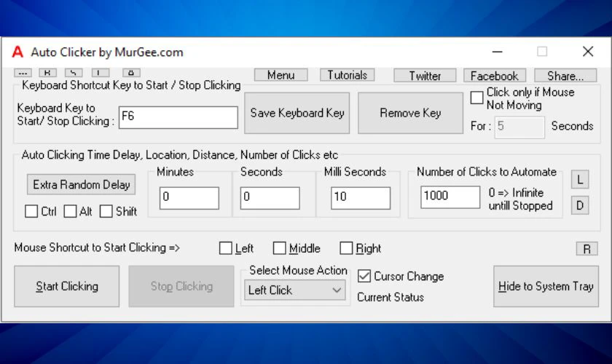Click the Stop Clicking button
The width and height of the screenshot is (612, 364).
181,286
